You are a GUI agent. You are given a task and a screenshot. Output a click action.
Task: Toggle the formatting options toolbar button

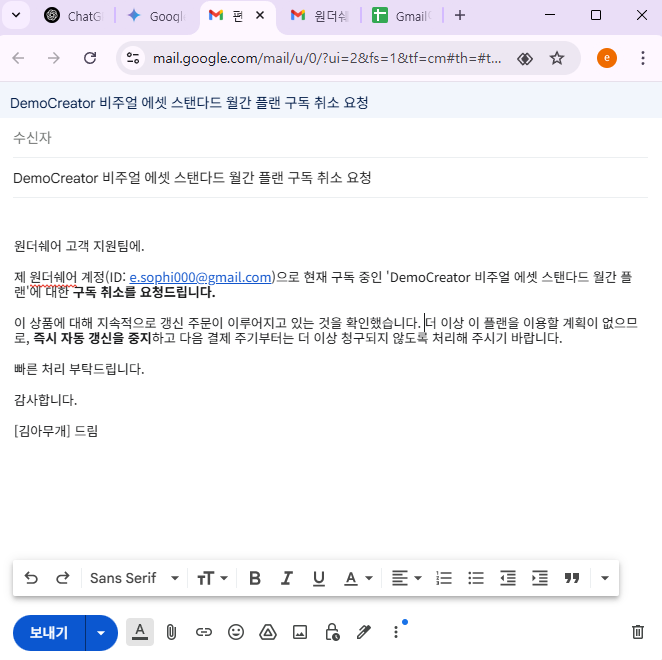(x=140, y=632)
